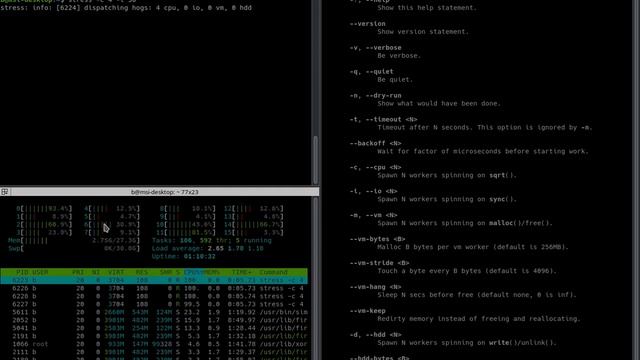Click the 'stress: info: dispatching hogs' output line
The image size is (640, 360).
click(126, 8)
